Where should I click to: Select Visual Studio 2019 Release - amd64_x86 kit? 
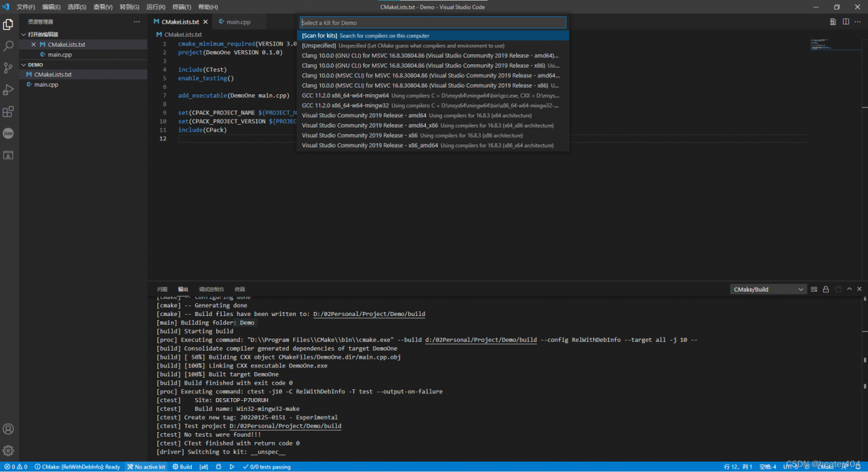(x=433, y=125)
